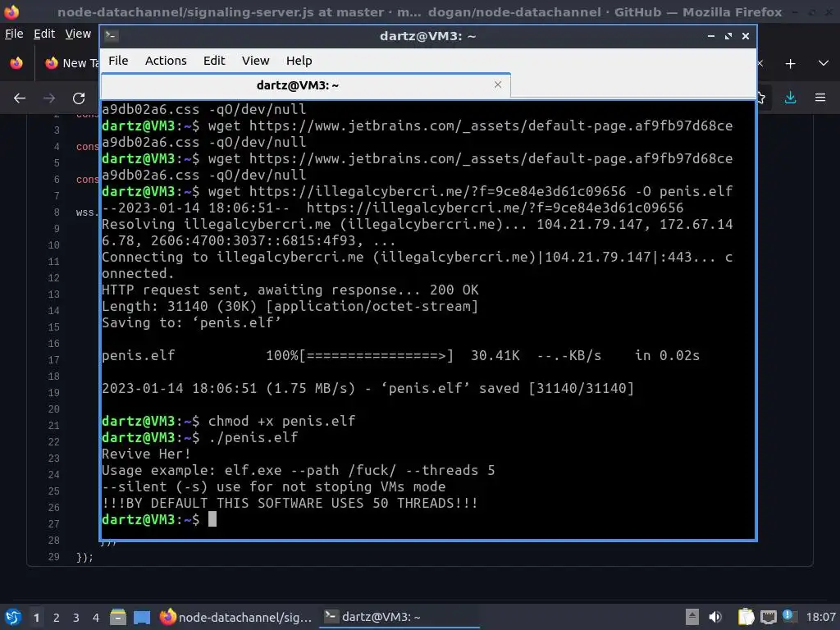Click the Firefox View pinned icon
840x630 pixels.
tap(16, 63)
